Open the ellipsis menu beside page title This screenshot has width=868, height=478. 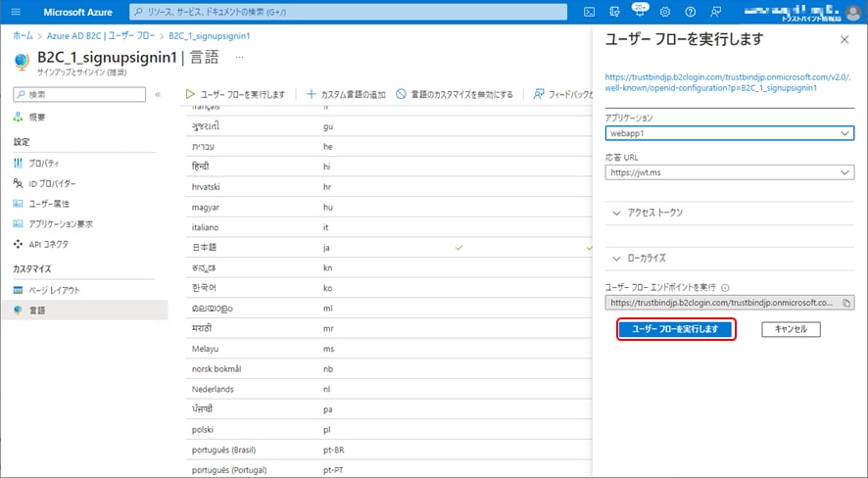(239, 57)
